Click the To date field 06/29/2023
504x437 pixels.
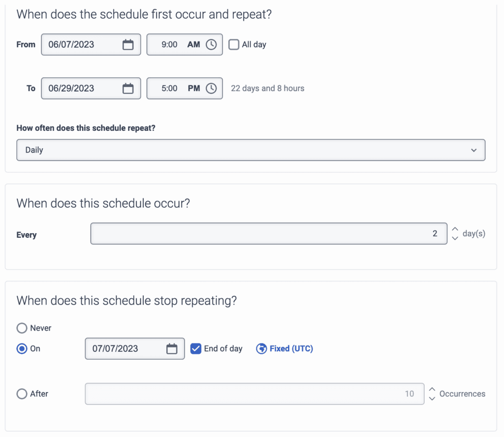79,89
